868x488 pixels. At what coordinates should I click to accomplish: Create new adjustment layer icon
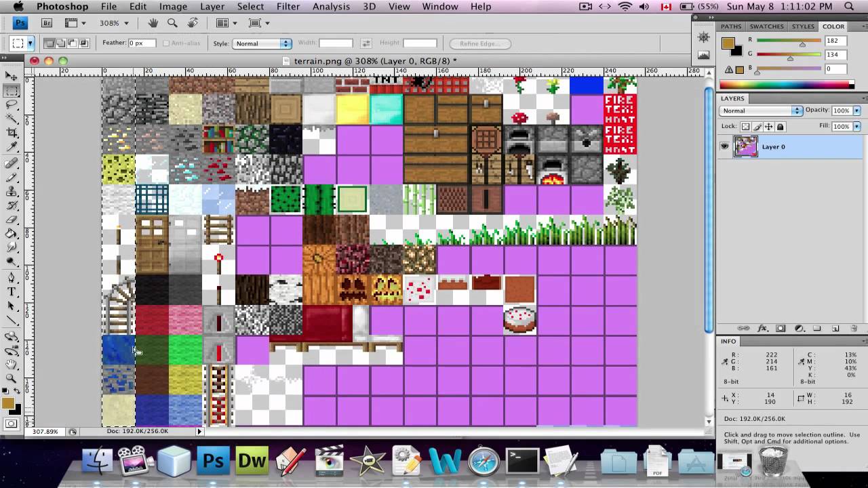coord(799,328)
